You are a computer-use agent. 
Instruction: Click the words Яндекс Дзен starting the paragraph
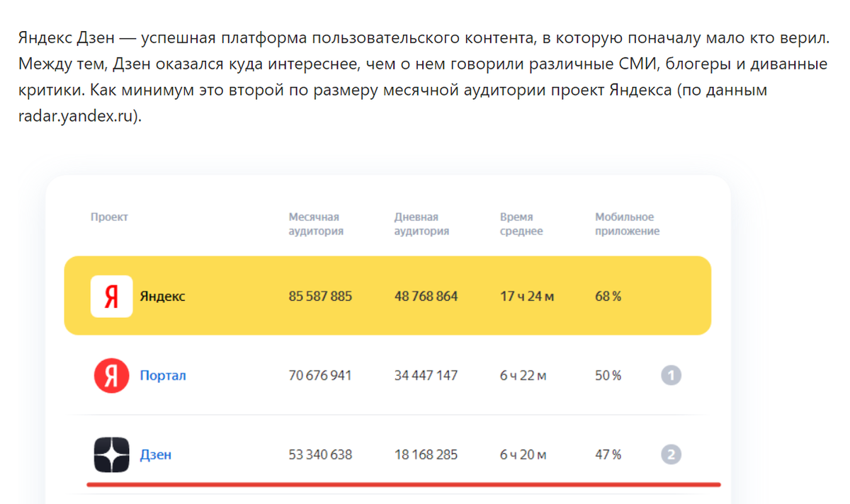(66, 38)
